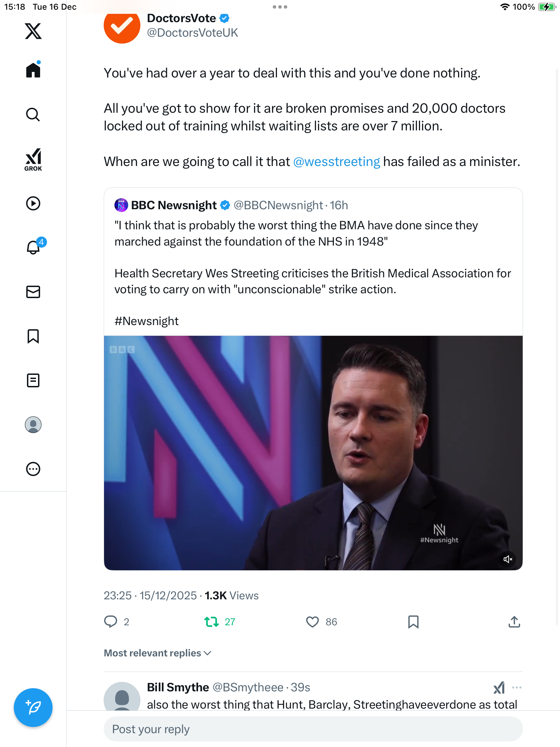Undo the repost on this post
Viewport: 560px width, 747px height.
pos(212,622)
